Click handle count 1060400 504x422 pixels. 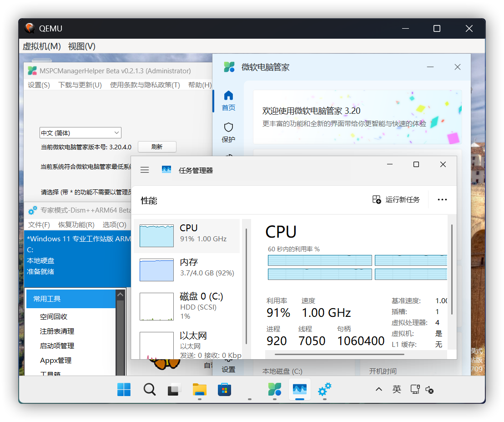361,341
